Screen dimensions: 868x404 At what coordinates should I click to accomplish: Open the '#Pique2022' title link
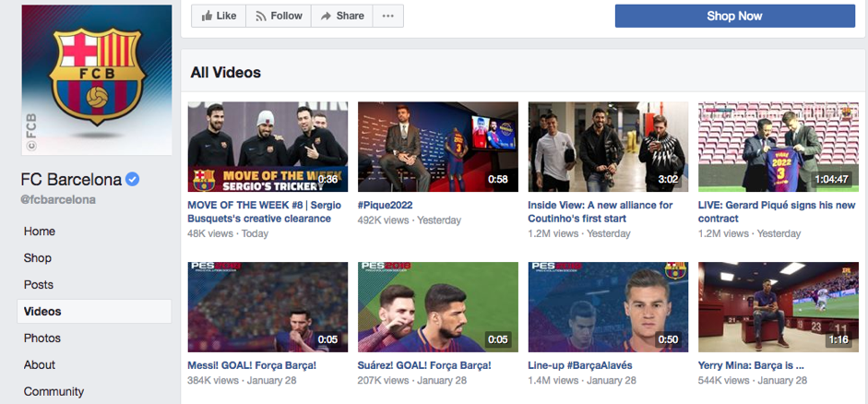[386, 205]
